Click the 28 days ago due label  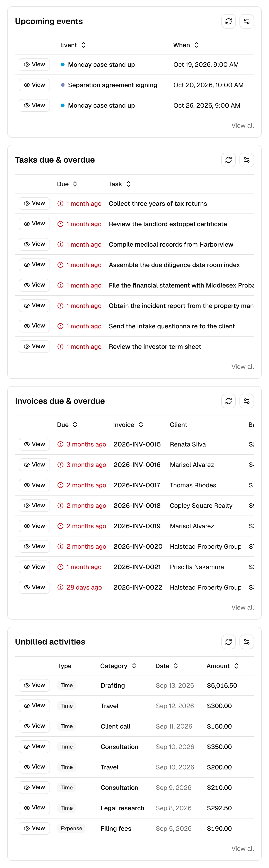point(84,587)
